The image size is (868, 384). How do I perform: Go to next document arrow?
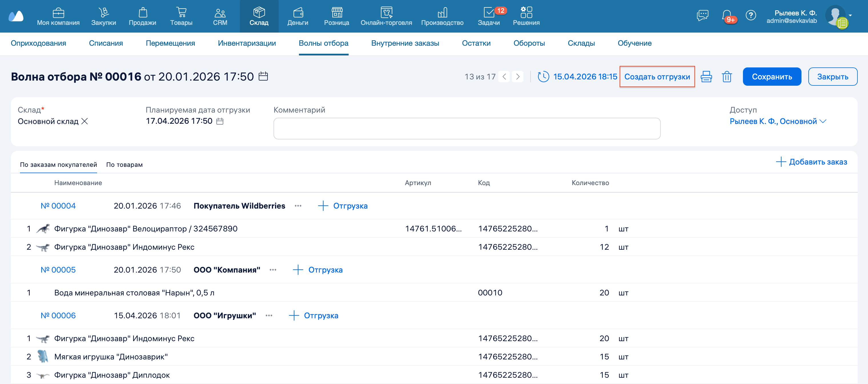(518, 77)
